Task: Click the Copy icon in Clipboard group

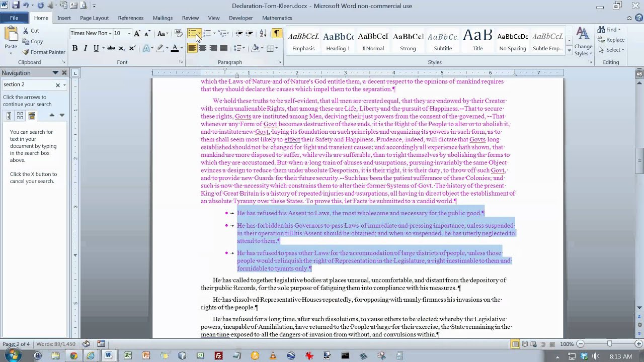Action: tap(26, 41)
